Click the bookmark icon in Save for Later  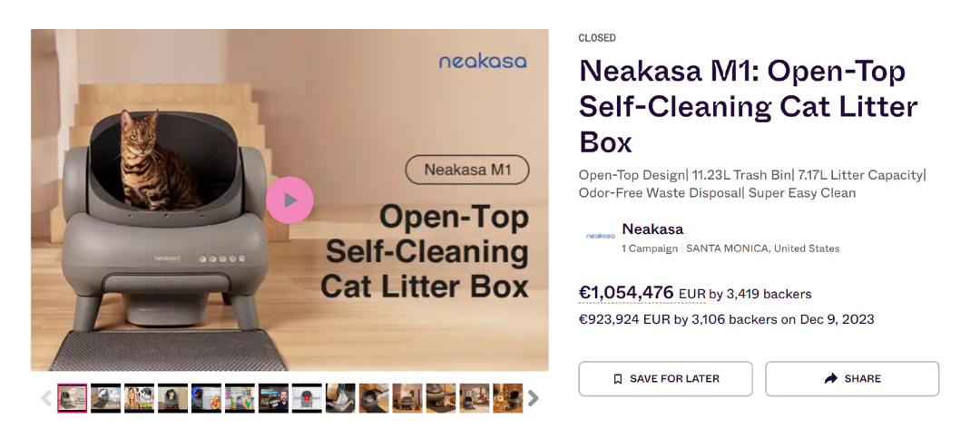(618, 379)
